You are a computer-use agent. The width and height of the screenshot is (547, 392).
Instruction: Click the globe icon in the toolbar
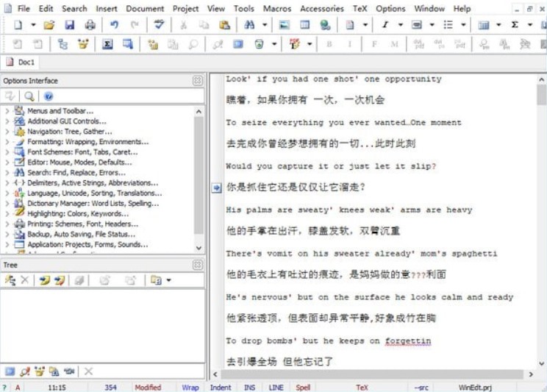tap(325, 25)
